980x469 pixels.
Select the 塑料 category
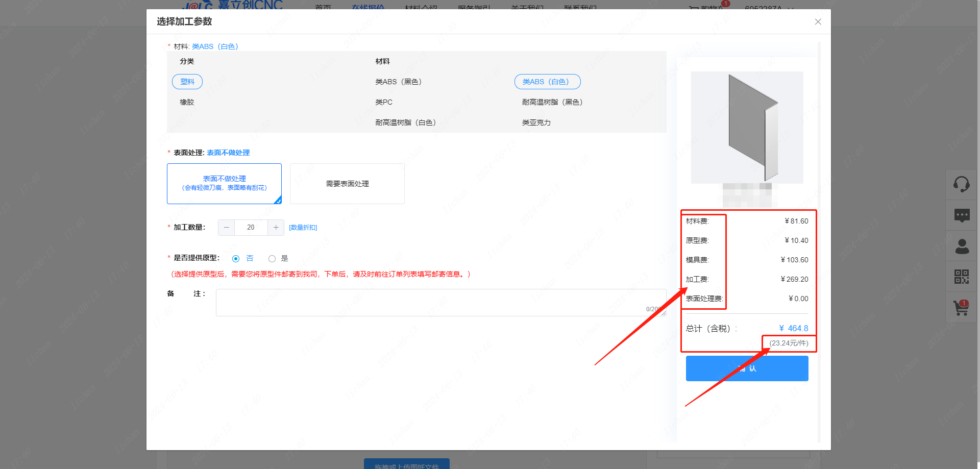pyautogui.click(x=187, y=82)
